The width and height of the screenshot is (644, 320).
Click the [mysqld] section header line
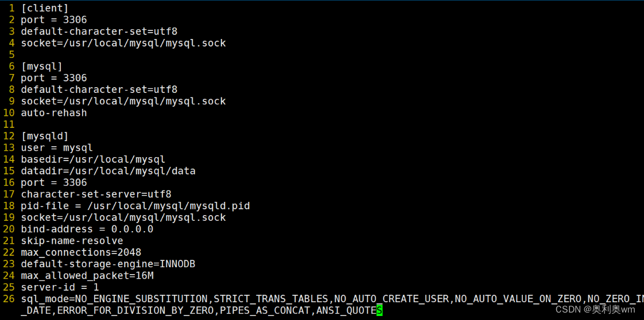pyautogui.click(x=45, y=136)
